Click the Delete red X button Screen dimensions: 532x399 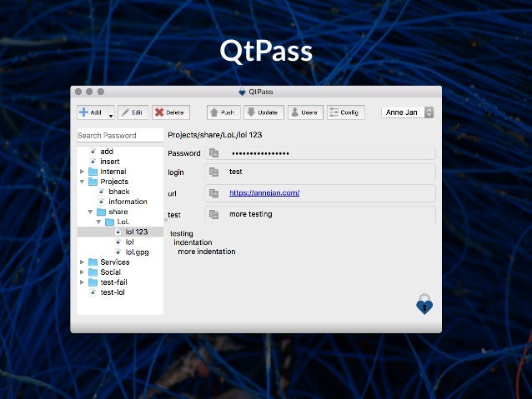pyautogui.click(x=171, y=112)
